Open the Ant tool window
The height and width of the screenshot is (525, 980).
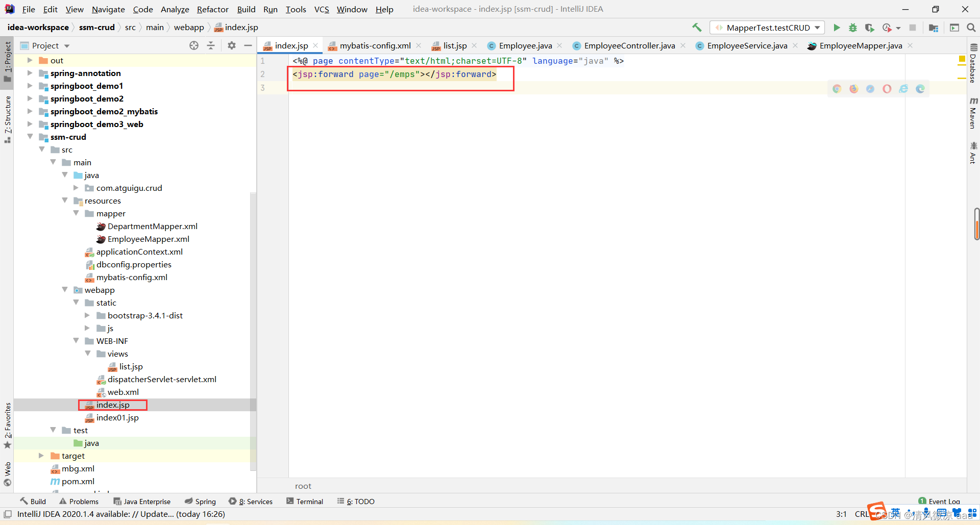point(973,153)
